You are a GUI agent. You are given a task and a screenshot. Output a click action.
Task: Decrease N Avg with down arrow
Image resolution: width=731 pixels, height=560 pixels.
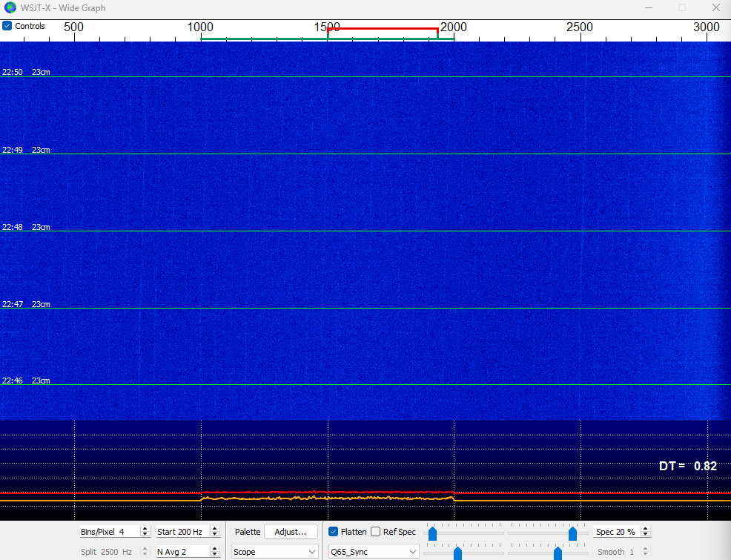tap(215, 555)
